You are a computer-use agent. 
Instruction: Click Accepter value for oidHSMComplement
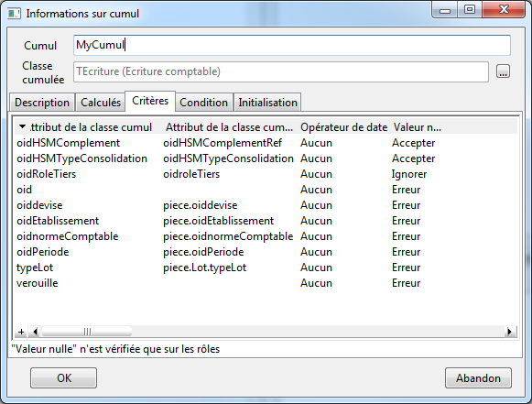pos(413,143)
